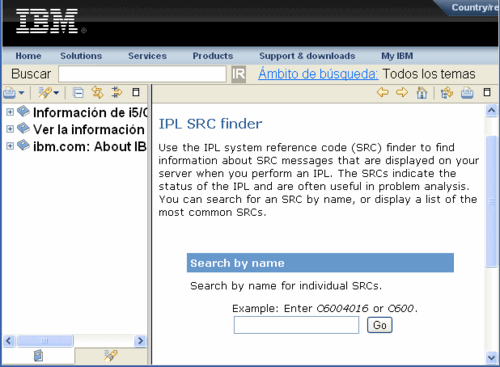Open the Services navigation item
The width and height of the screenshot is (500, 367).
147,56
